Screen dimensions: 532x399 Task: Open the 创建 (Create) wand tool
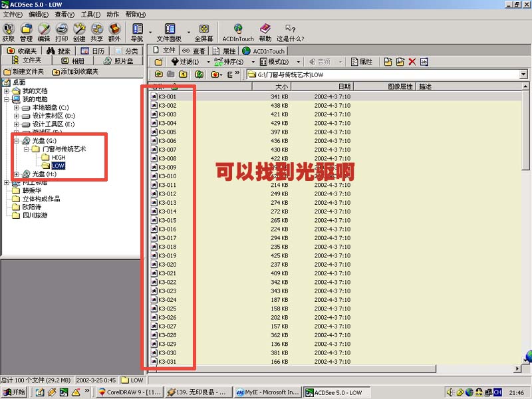pyautogui.click(x=79, y=32)
